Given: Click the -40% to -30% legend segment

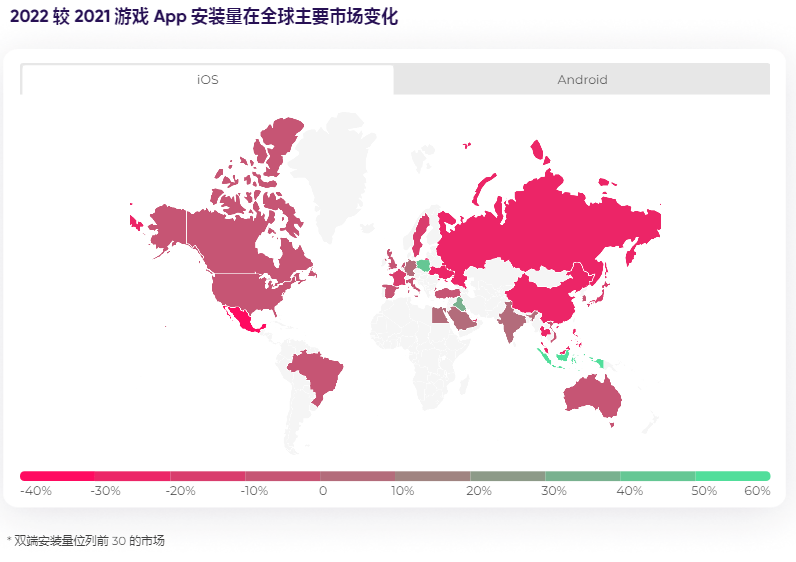Looking at the screenshot, I should coord(57,476).
